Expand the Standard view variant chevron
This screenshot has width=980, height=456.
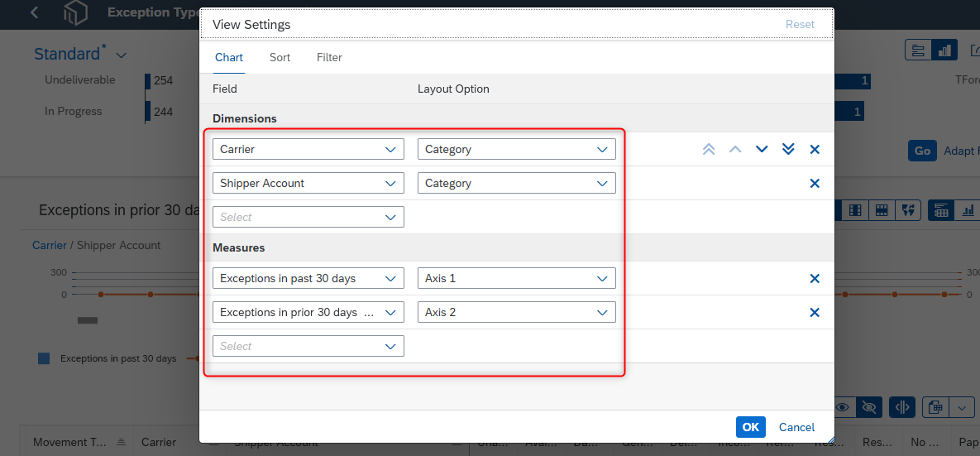tap(122, 55)
